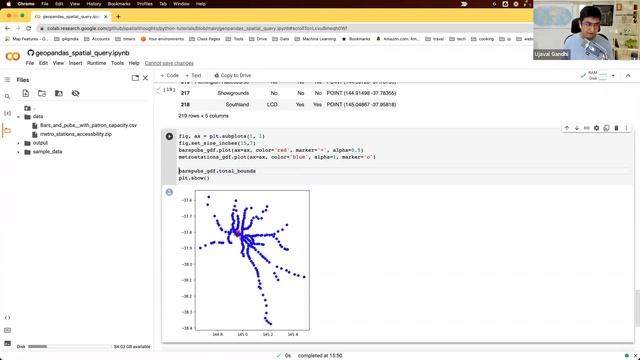Click the Disk usage bar
Viewport: 640px width, 360px height.
[x=69, y=347]
